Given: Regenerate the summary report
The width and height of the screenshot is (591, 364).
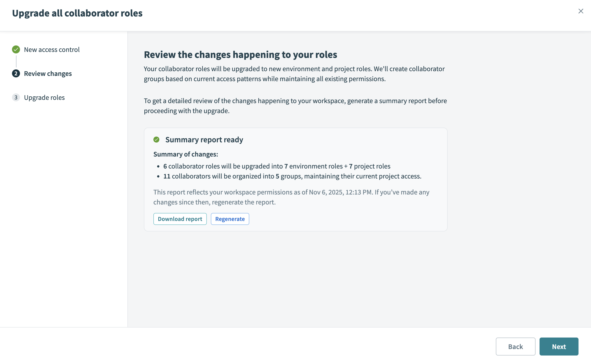Looking at the screenshot, I should click(x=230, y=219).
